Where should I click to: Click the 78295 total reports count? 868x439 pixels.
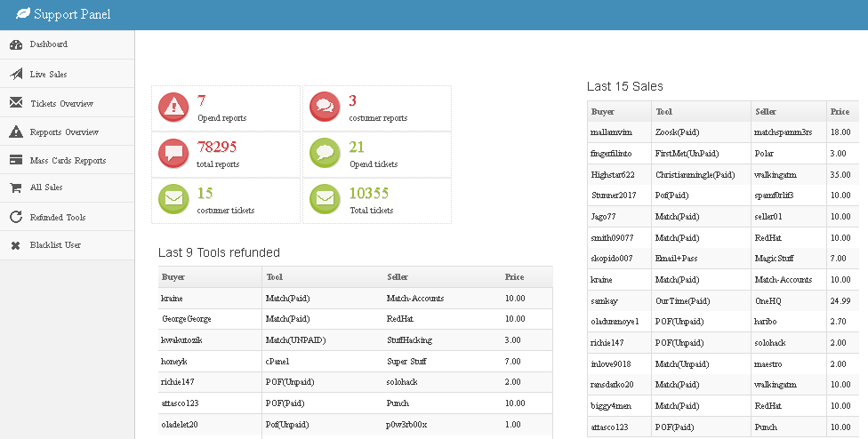coord(216,147)
